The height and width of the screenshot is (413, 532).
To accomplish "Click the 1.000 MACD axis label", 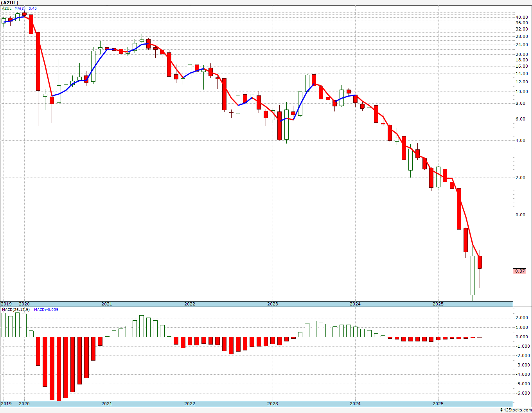I will click(x=523, y=327).
